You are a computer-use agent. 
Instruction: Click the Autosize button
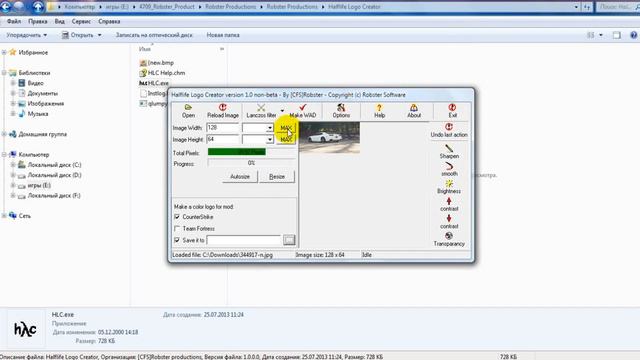(x=240, y=177)
